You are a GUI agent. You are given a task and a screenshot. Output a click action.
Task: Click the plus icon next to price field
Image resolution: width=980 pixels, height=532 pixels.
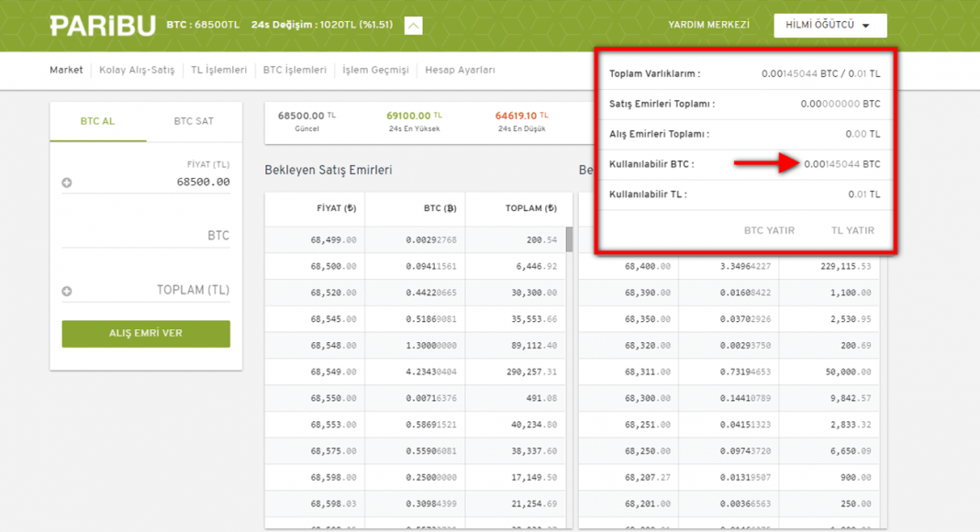pos(67,183)
